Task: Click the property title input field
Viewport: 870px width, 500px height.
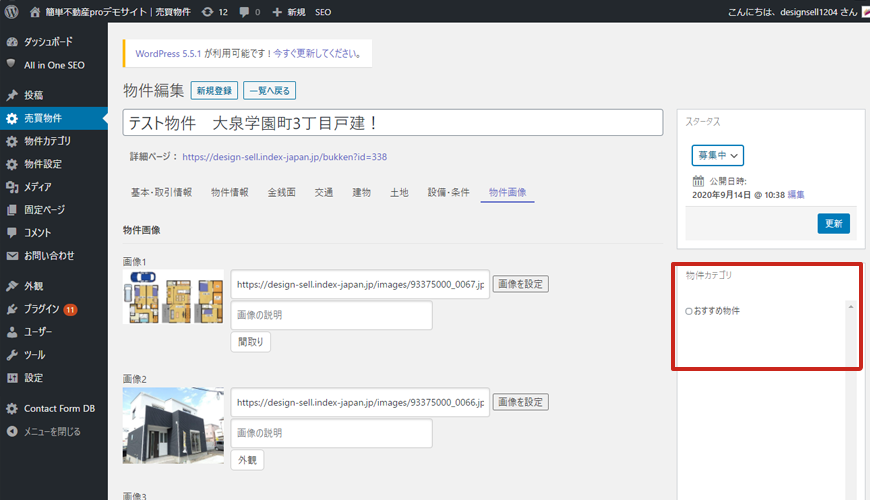Action: pos(392,122)
